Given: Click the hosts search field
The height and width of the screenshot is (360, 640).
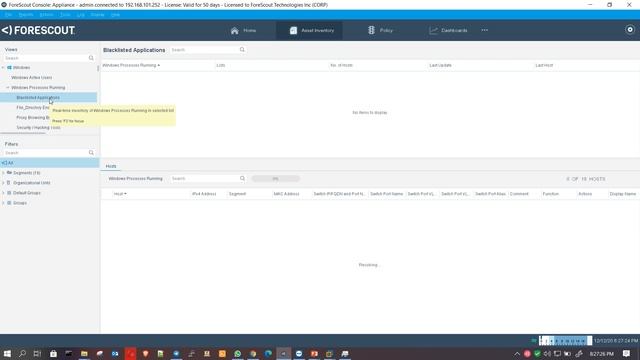Looking at the screenshot, I should pyautogui.click(x=204, y=179).
